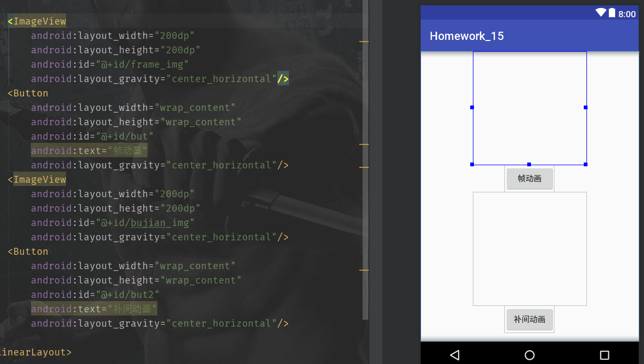Viewport: 644px width, 364px height.
Task: Click the bottom-left corner handle of selected ImageView
Action: coord(472,164)
